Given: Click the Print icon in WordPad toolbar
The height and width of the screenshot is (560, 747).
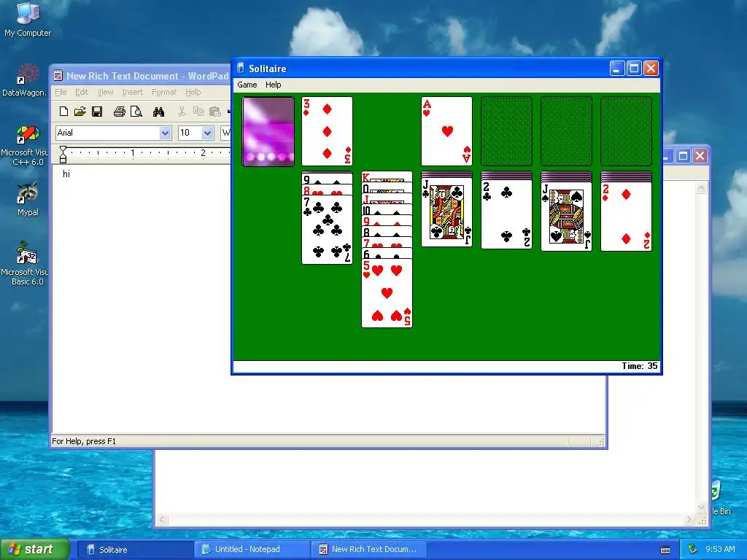Looking at the screenshot, I should (119, 112).
